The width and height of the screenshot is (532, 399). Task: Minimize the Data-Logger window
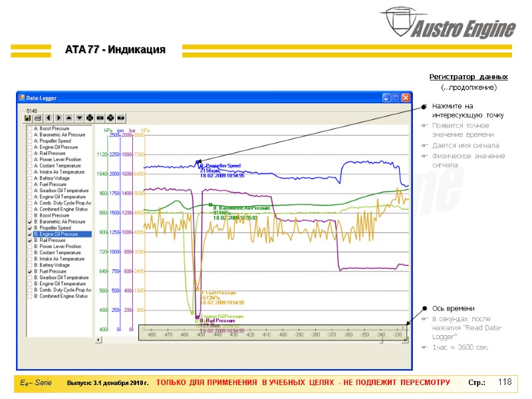tap(386, 98)
